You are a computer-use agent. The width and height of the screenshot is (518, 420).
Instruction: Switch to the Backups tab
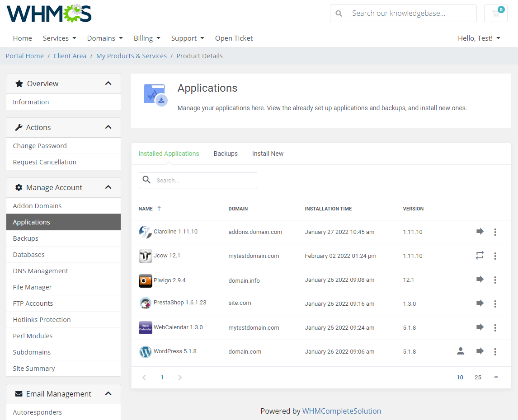pos(226,154)
